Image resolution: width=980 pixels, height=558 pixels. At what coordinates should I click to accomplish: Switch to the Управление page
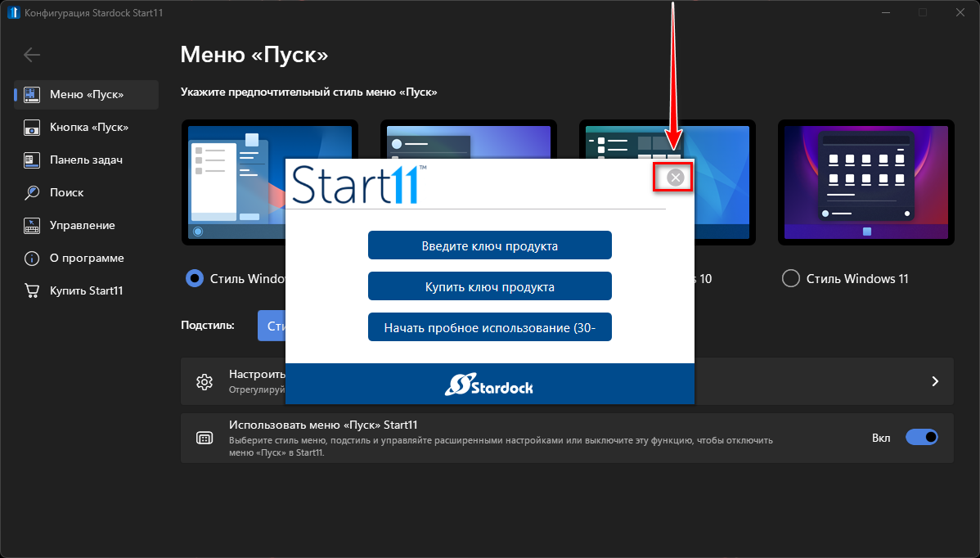[x=86, y=226]
